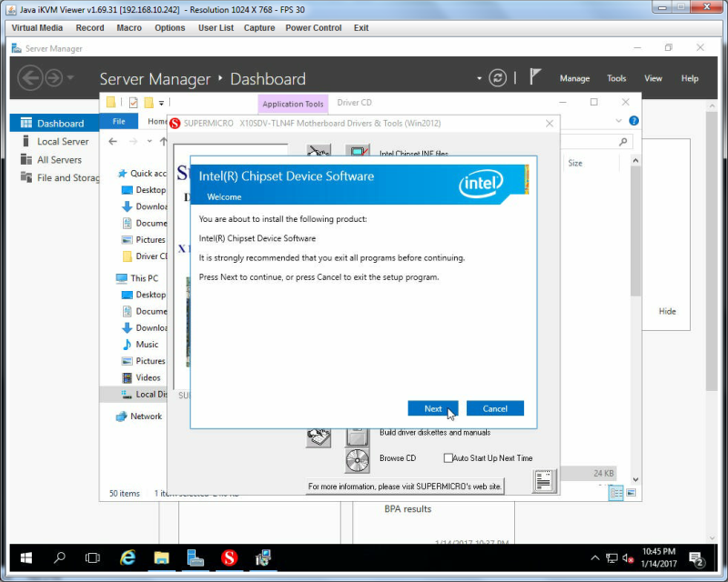
Task: Expand the explorer ribbon chevron
Action: (619, 121)
